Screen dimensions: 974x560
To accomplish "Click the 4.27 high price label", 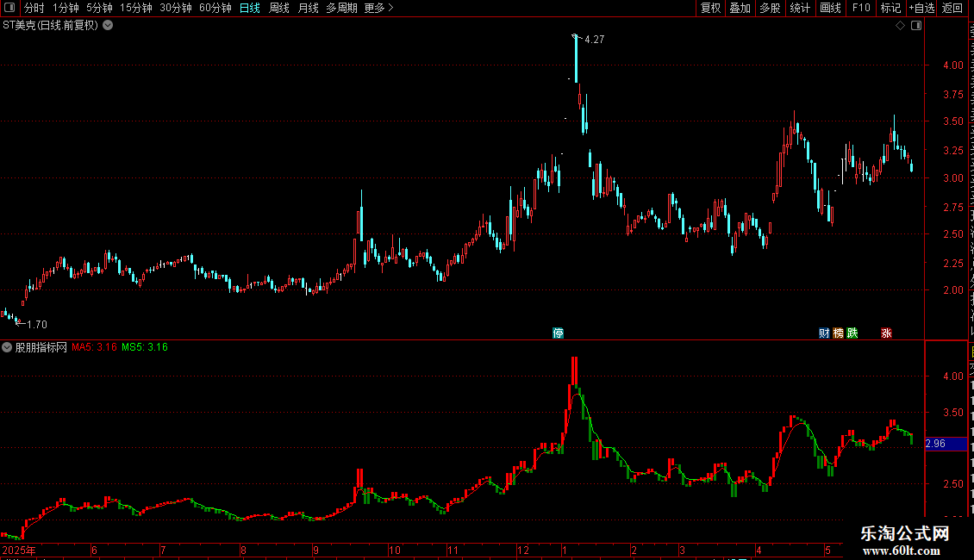I will [595, 40].
